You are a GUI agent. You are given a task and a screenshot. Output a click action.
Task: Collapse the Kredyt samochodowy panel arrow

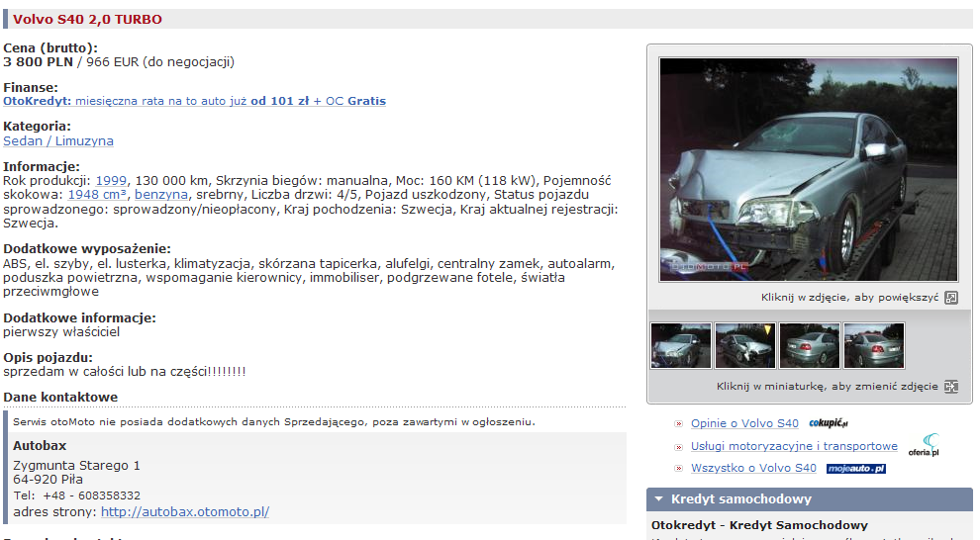658,498
